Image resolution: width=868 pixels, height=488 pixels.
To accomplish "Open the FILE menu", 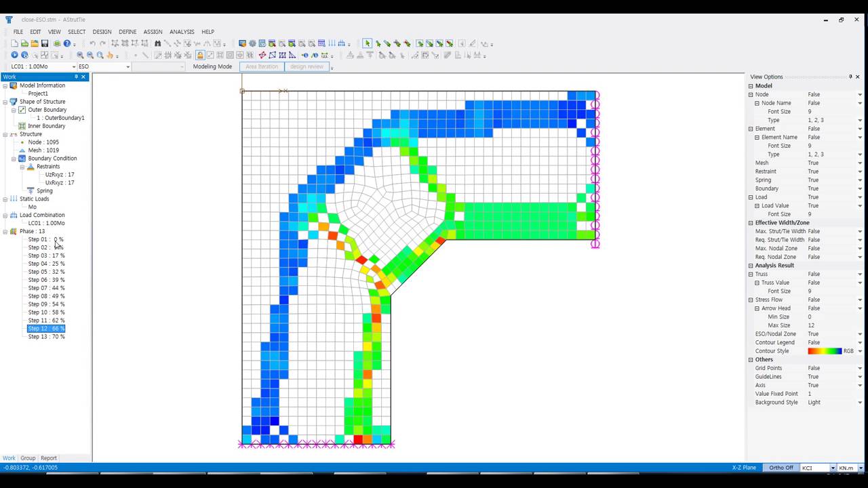I will coord(18,32).
